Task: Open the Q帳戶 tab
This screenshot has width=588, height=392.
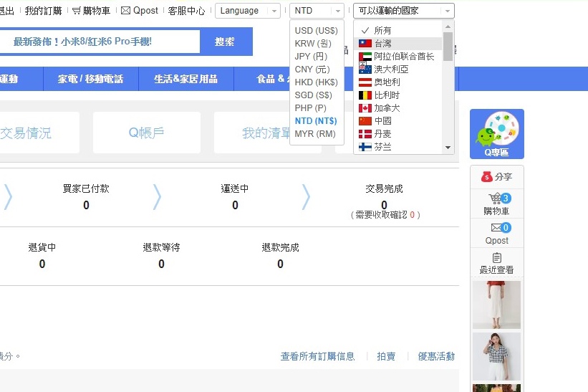Action: (147, 133)
